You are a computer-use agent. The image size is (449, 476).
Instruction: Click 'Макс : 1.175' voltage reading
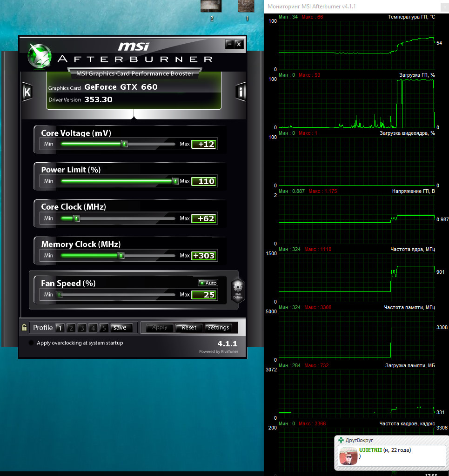click(322, 191)
